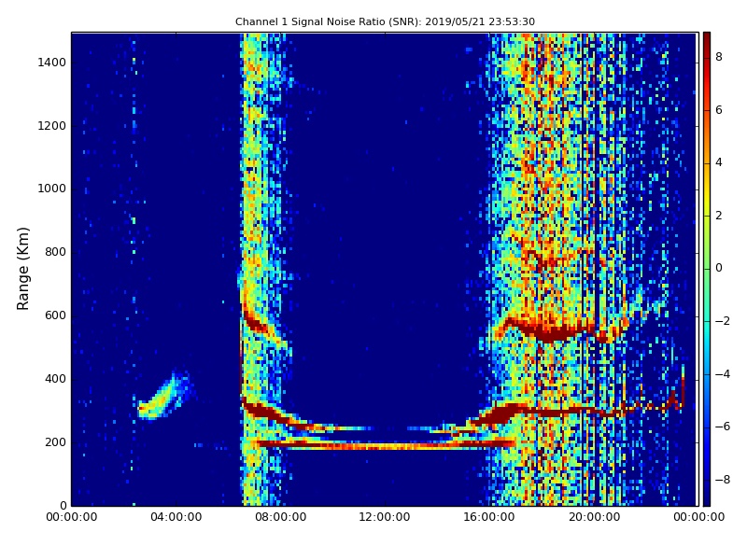Click the colorbar tick label 0

coord(719,268)
